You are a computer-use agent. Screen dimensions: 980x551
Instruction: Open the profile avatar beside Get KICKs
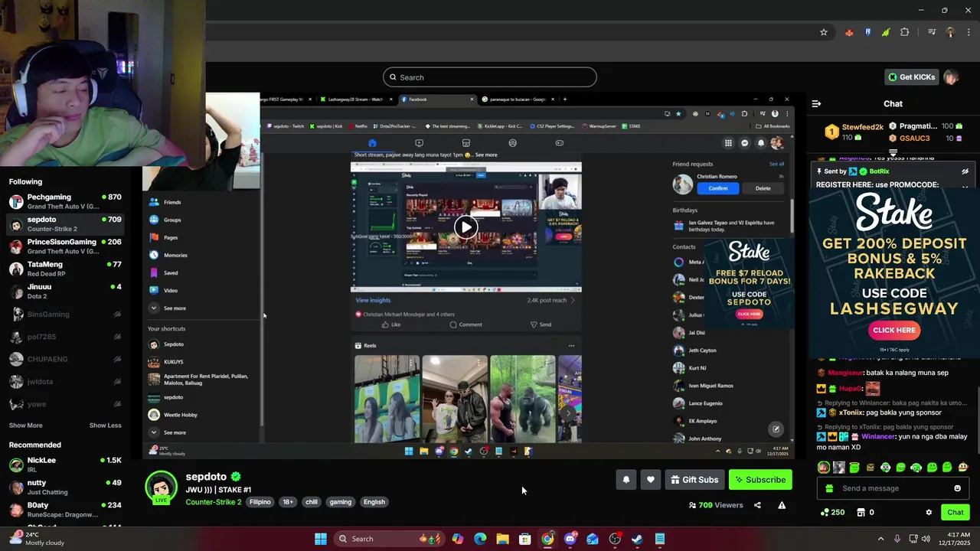point(951,77)
